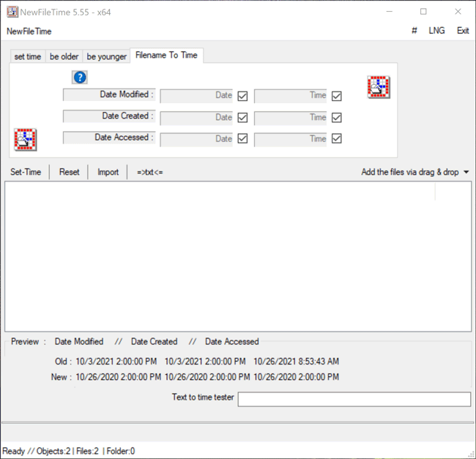Click the 'Preview :' label
476x459 pixels.
[x=29, y=342]
